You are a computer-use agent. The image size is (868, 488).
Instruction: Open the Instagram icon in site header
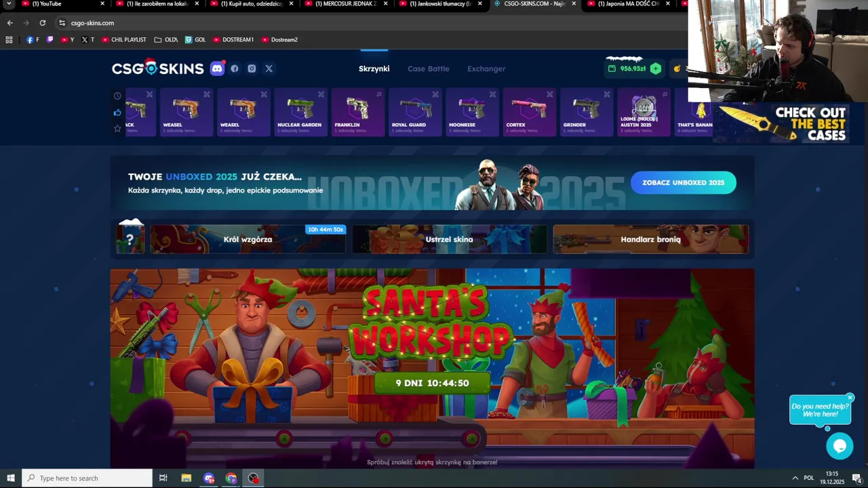tap(252, 68)
